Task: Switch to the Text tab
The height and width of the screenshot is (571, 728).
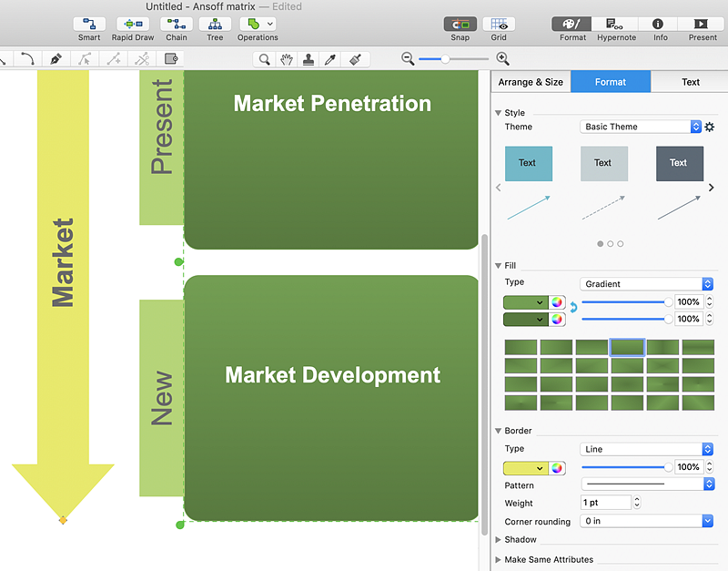Action: click(x=691, y=82)
